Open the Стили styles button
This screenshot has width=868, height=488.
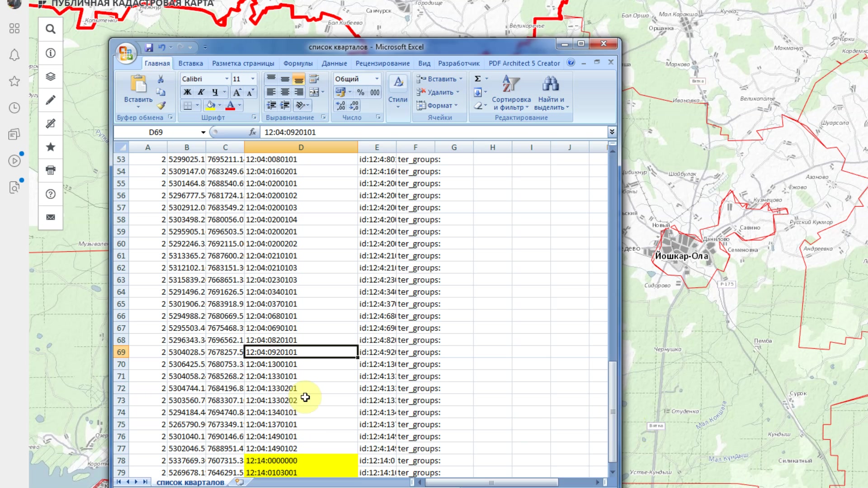[398, 92]
